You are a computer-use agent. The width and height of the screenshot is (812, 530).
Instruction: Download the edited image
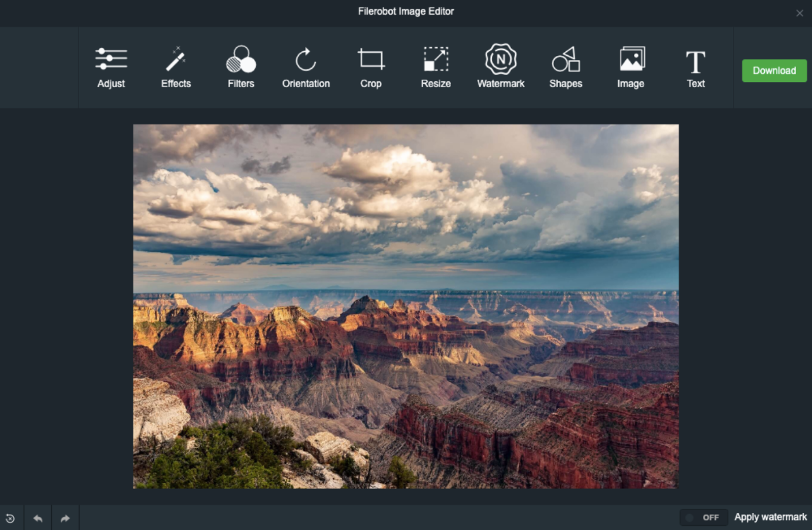click(774, 71)
